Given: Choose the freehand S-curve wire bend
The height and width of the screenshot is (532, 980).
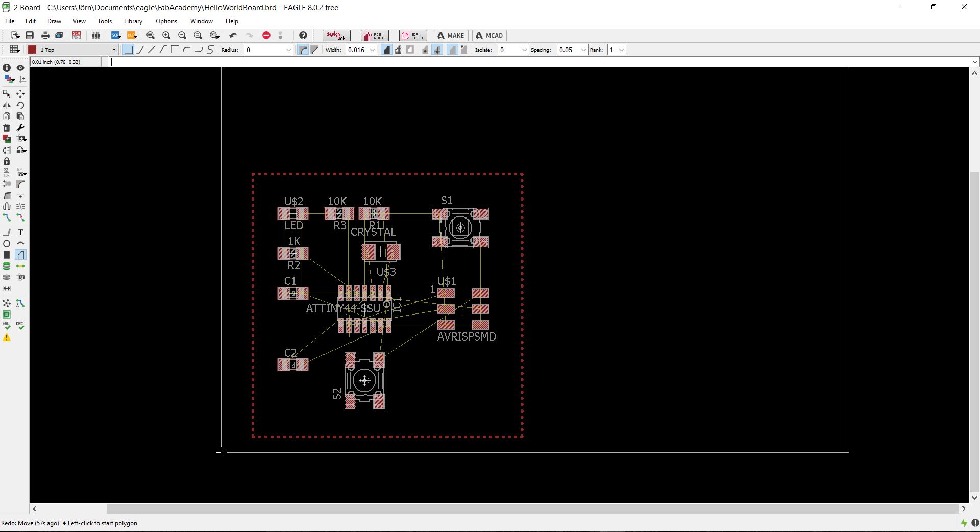Looking at the screenshot, I should click(210, 50).
